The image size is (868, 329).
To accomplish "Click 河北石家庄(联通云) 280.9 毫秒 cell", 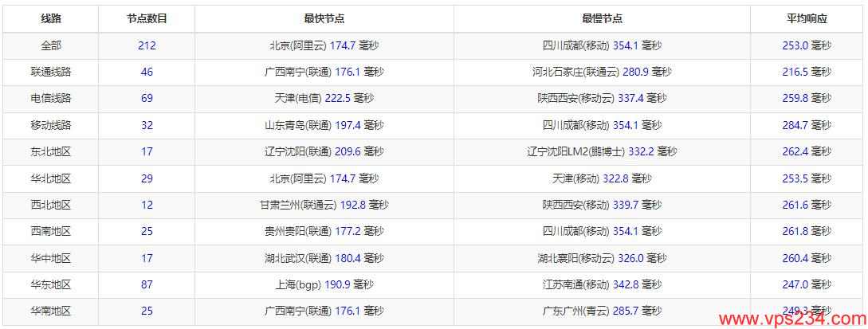I will point(603,72).
